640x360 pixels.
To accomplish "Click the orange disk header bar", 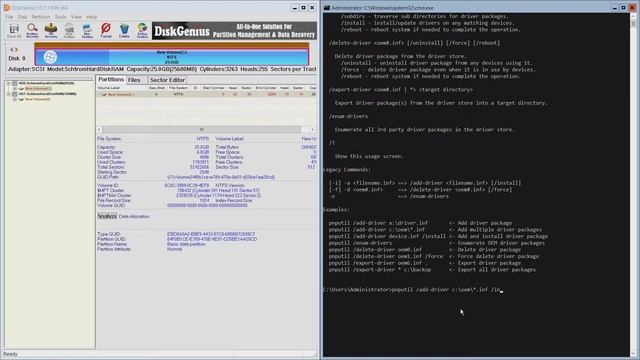I will pos(171,45).
